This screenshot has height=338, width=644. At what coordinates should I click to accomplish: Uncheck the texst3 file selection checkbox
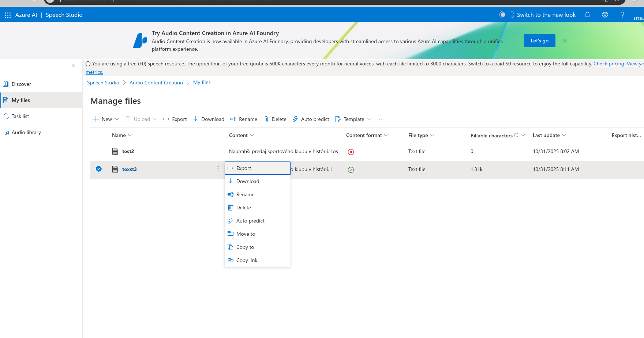point(99,169)
